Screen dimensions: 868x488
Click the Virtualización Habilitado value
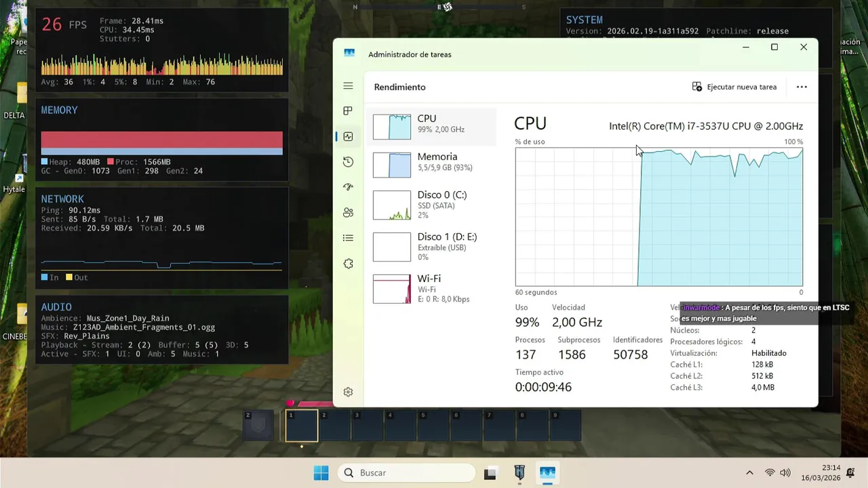click(x=769, y=353)
